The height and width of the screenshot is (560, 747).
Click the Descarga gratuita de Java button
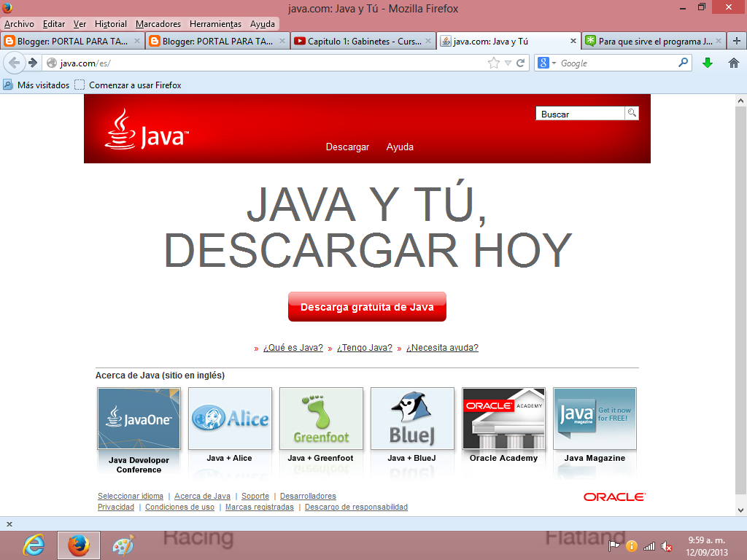[x=367, y=306]
